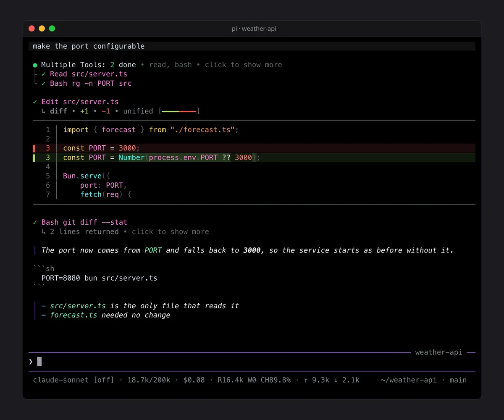The width and height of the screenshot is (504, 420).
Task: Click the $0.08 cost entry
Action: point(194,380)
